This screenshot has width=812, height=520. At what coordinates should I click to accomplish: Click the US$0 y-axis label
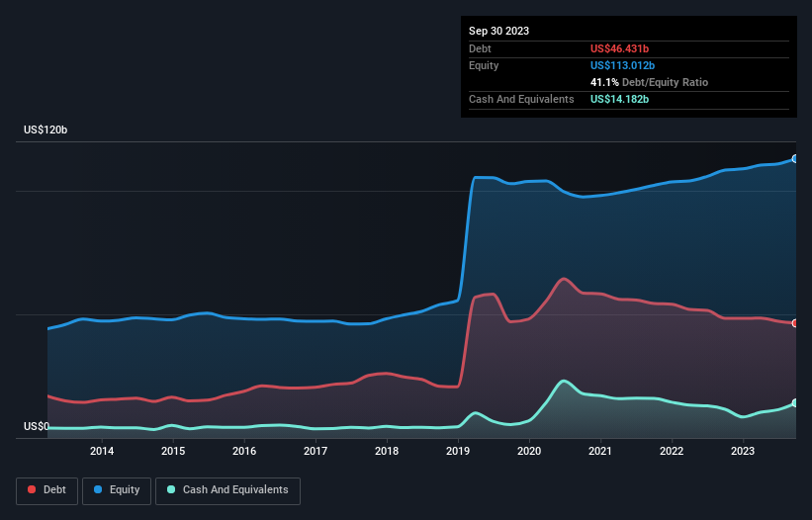tap(37, 426)
